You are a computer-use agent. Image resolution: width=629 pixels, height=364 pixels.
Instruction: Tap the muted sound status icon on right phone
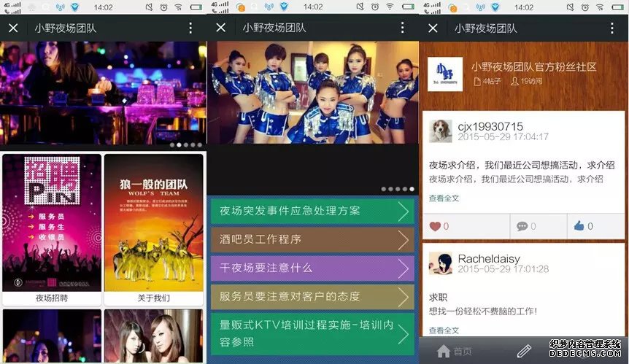click(x=571, y=7)
